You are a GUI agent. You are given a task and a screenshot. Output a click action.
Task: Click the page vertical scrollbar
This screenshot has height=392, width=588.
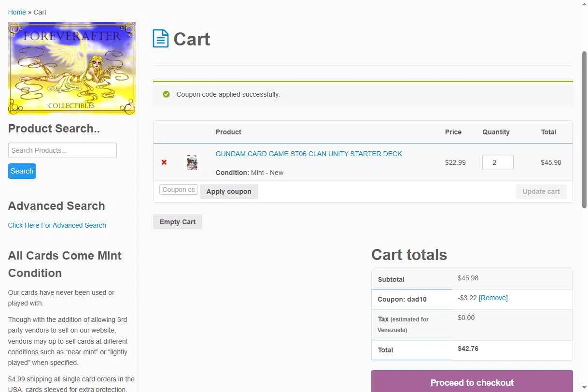(584, 130)
